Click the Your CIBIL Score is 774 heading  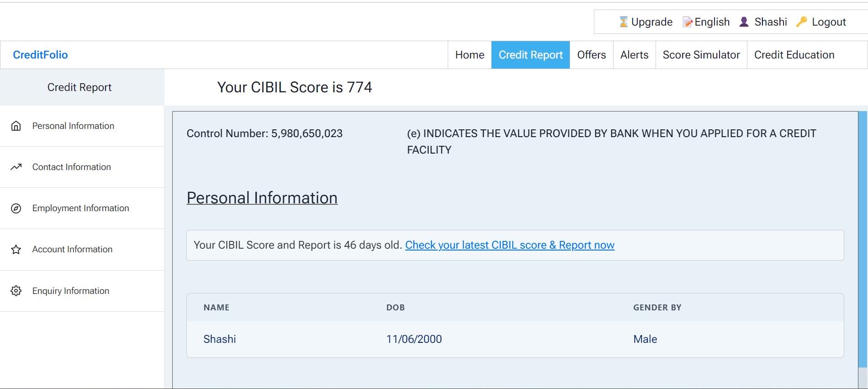[x=295, y=87]
